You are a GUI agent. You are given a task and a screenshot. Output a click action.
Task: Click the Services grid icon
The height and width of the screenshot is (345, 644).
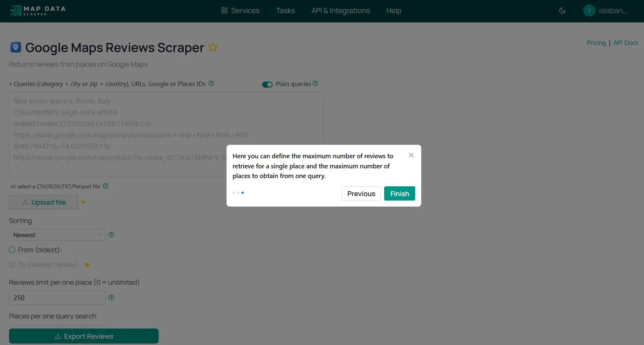click(224, 10)
